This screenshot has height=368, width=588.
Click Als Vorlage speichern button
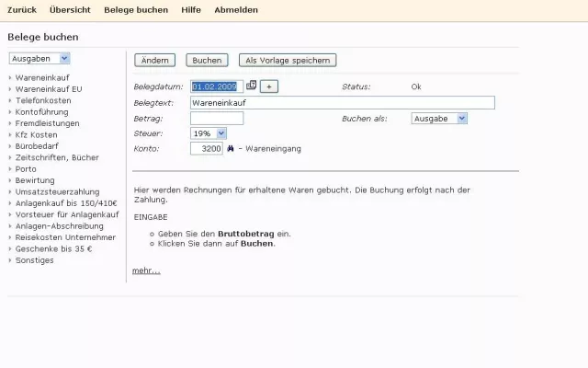(x=288, y=60)
